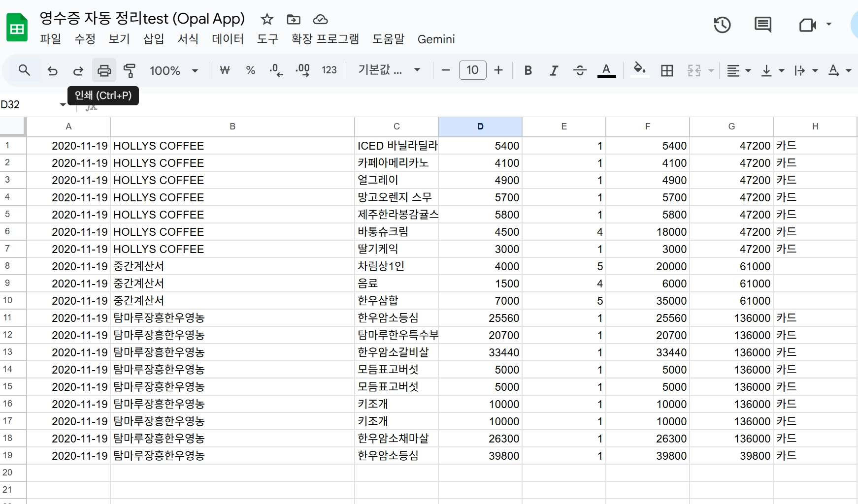
Task: Format selected cells as percent
Action: click(x=251, y=70)
